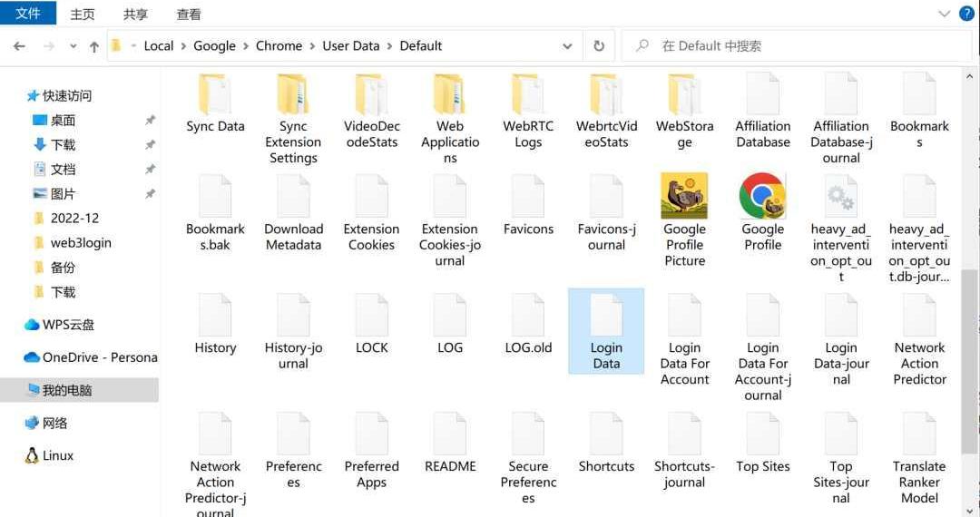Image resolution: width=980 pixels, height=517 pixels.
Task: Select the Preferences file icon
Action: click(293, 435)
